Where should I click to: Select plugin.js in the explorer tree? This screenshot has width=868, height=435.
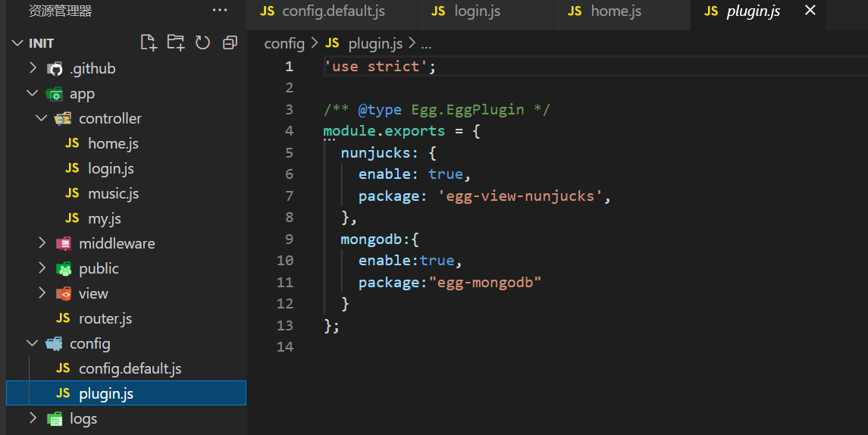pos(126,393)
